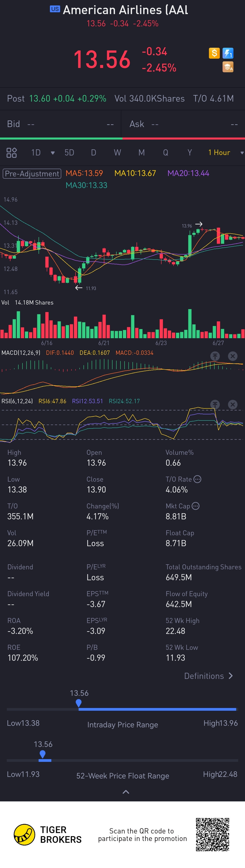The height and width of the screenshot is (868, 245).
Task: Tap the MACD(12,26,9) settings label
Action: (21, 353)
